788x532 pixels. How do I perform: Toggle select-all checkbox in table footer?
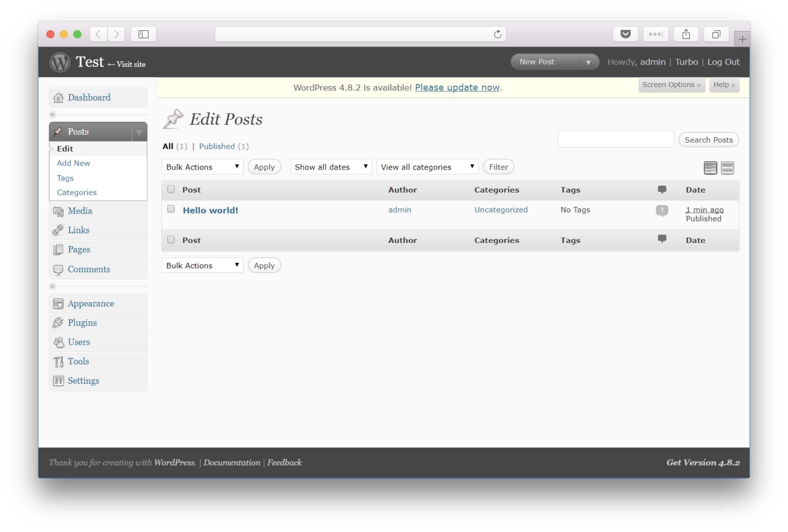(171, 239)
